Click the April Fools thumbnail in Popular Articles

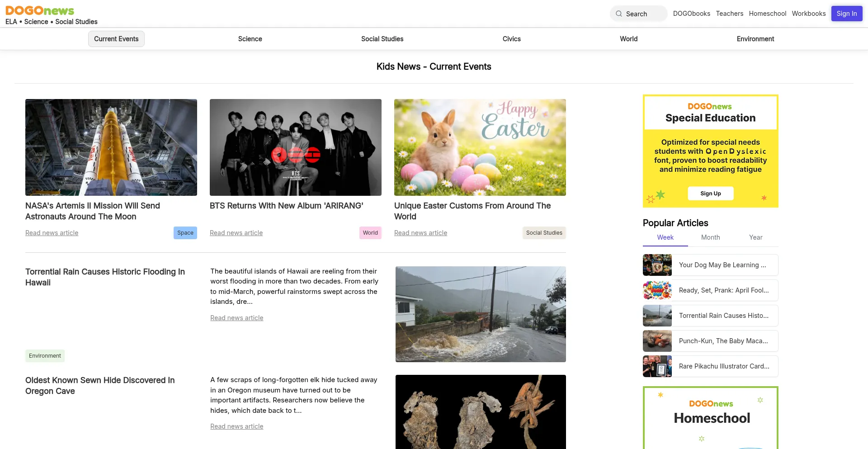tap(657, 290)
